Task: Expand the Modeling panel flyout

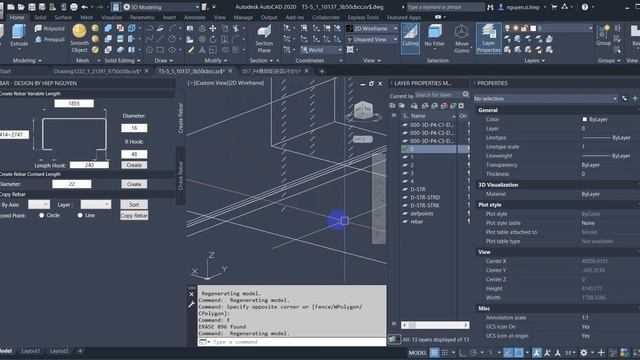Action: pyautogui.click(x=27, y=60)
